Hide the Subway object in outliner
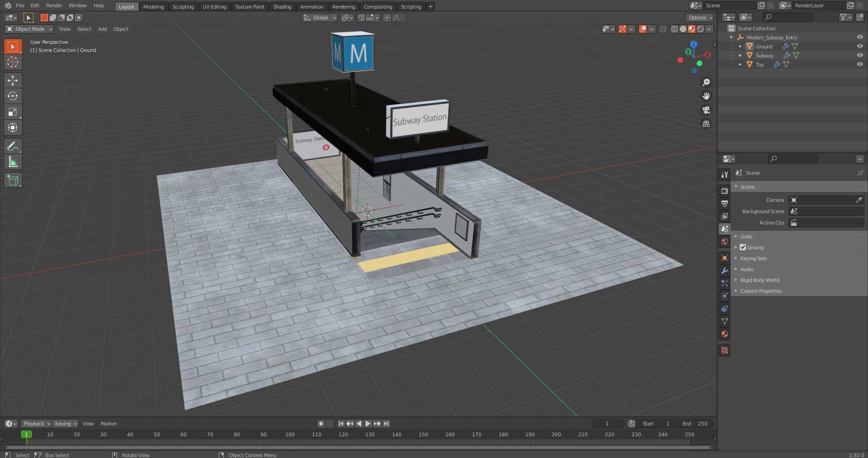The width and height of the screenshot is (868, 458). [860, 55]
